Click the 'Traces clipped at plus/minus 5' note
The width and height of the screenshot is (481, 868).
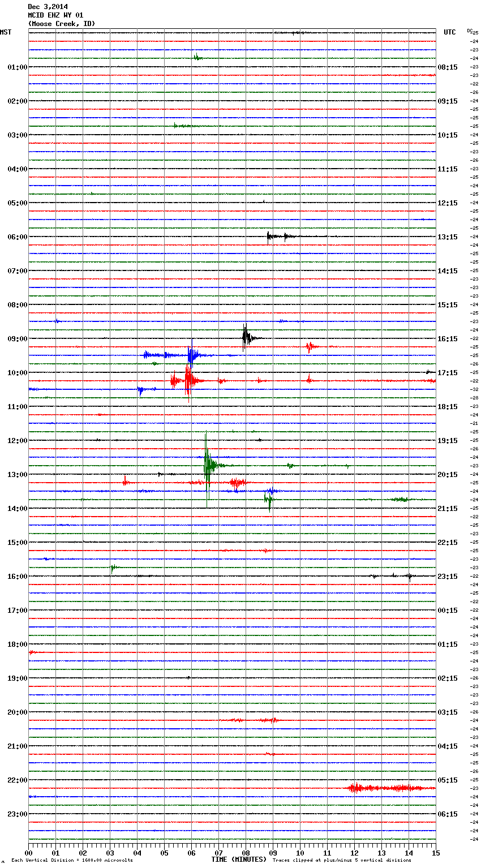click(342, 860)
